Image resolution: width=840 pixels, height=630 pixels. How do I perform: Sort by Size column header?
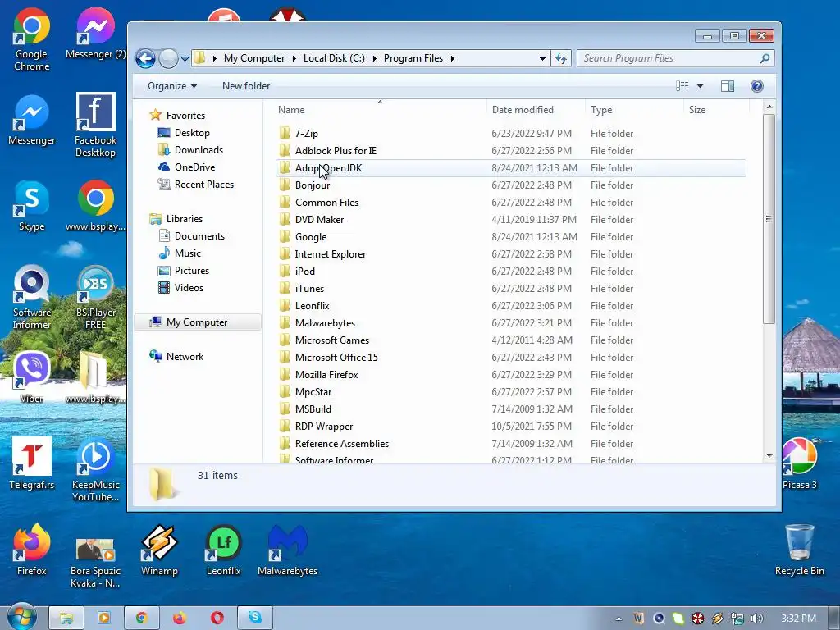(697, 110)
